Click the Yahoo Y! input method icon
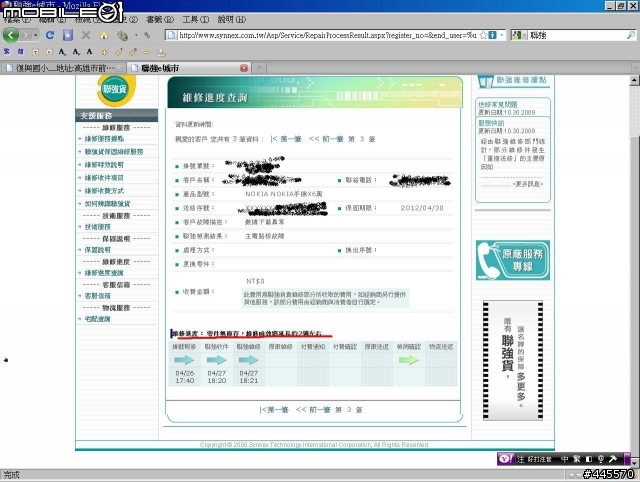640x482 pixels. (x=506, y=459)
